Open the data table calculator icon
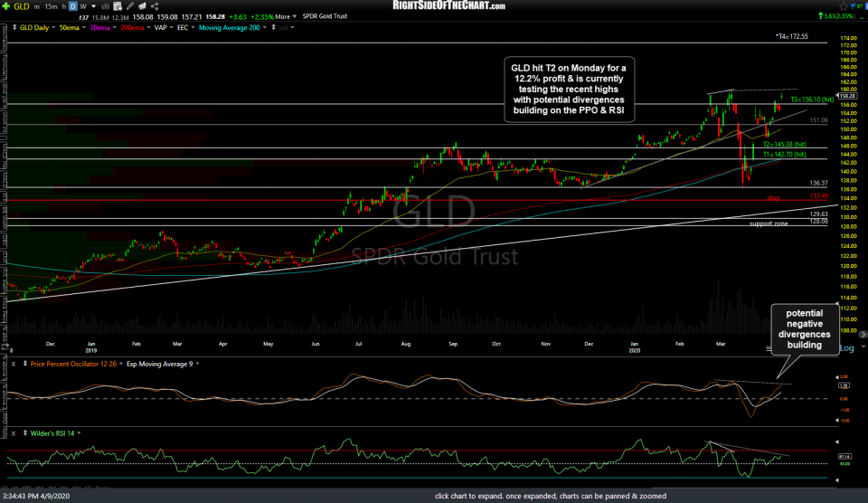Image resolution: width=868 pixels, height=503 pixels. click(x=118, y=6)
